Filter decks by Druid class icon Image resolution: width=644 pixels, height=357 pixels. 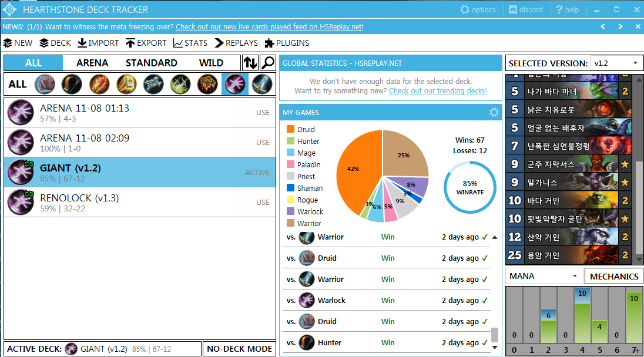click(x=45, y=84)
